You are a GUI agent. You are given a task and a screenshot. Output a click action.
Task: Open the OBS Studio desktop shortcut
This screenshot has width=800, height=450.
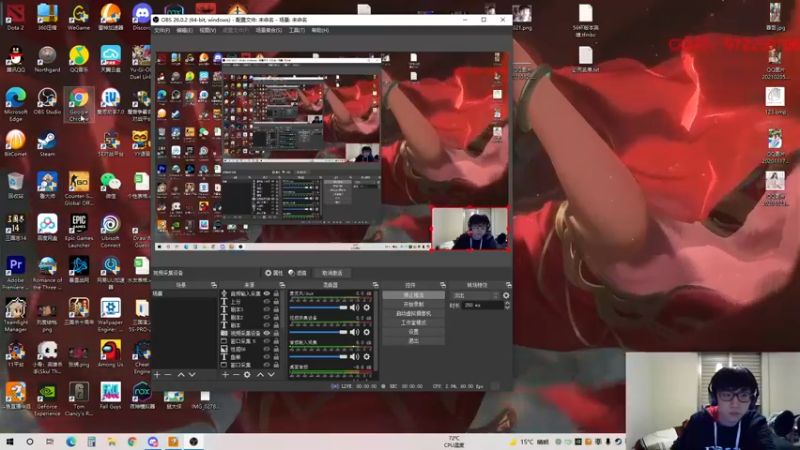click(47, 101)
